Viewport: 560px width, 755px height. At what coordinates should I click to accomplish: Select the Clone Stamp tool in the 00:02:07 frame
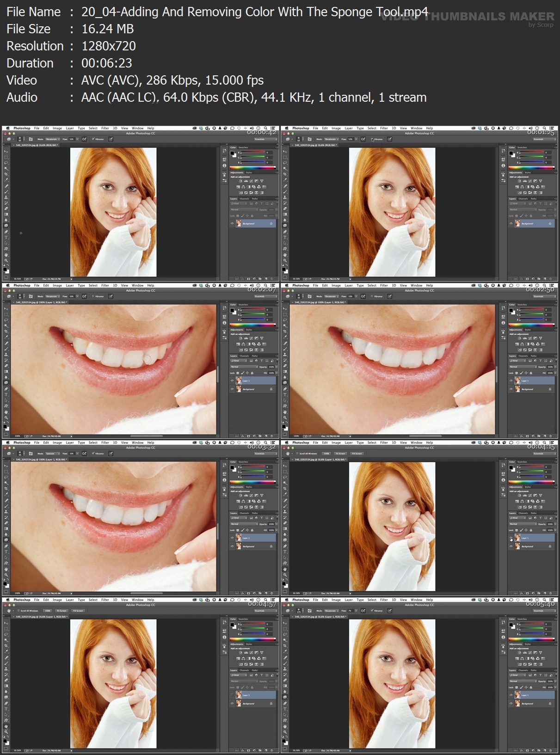point(6,355)
